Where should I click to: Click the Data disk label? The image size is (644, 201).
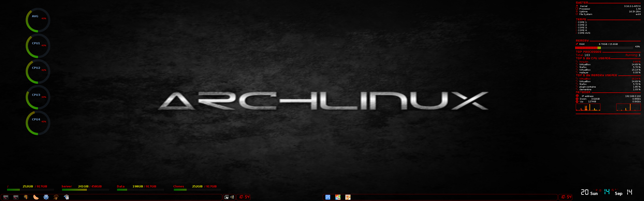pyautogui.click(x=121, y=186)
